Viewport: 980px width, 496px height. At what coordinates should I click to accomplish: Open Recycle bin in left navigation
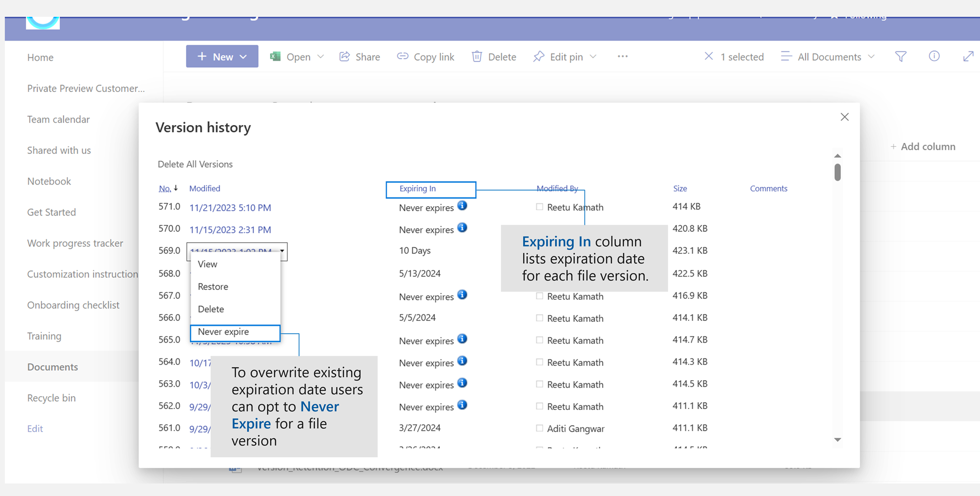point(51,398)
